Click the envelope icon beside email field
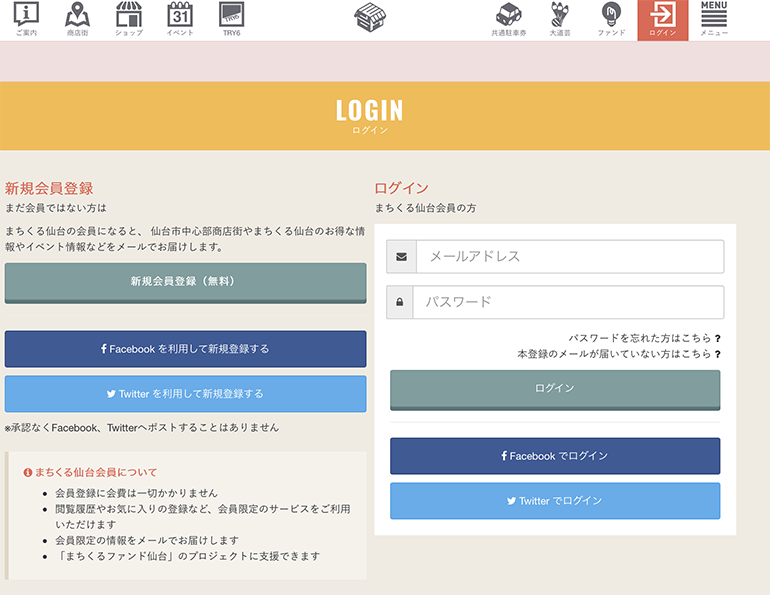The image size is (770, 595). point(401,256)
